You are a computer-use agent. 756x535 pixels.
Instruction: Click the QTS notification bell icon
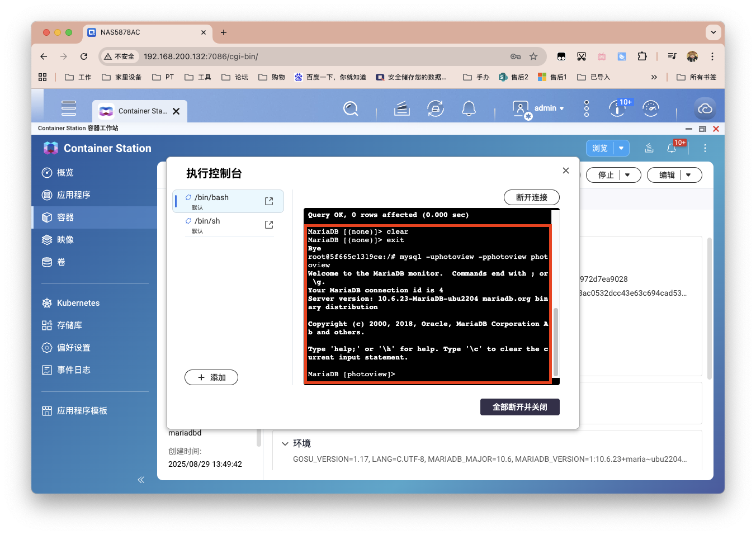[x=469, y=108]
